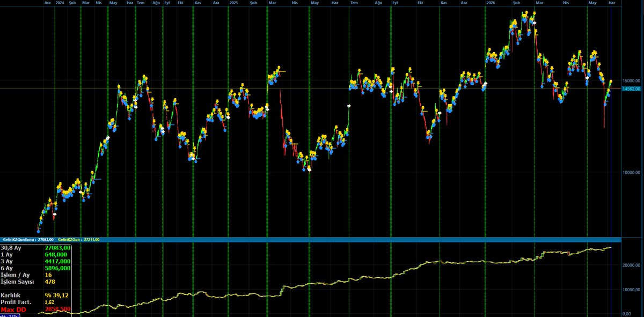Click the 2026 year label on time axis
Image resolution: width=644 pixels, height=317 pixels.
pyautogui.click(x=491, y=3)
